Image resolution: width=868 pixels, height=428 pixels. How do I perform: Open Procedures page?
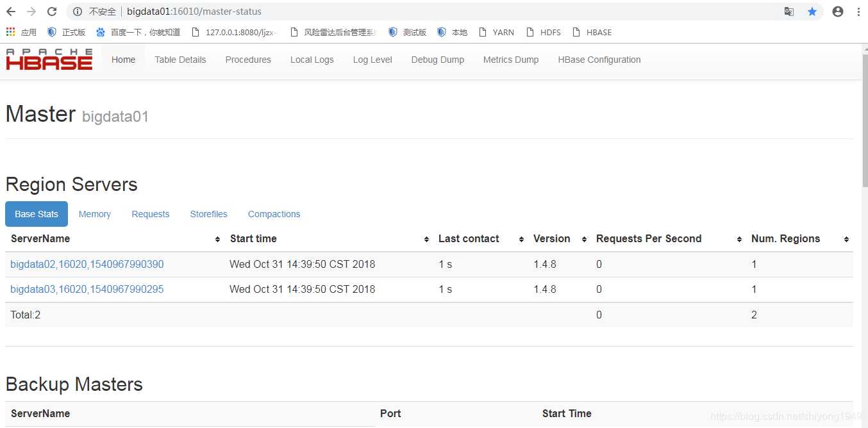[248, 60]
